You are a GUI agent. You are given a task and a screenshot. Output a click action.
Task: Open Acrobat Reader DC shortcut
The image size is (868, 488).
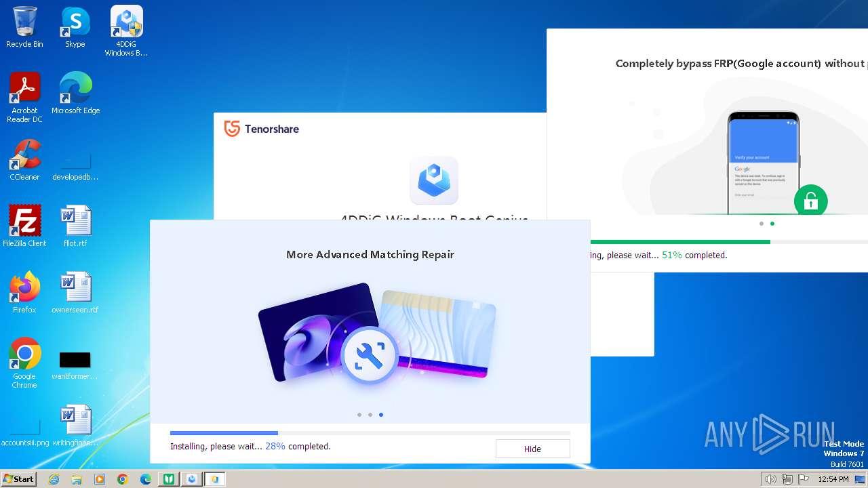pyautogui.click(x=24, y=98)
